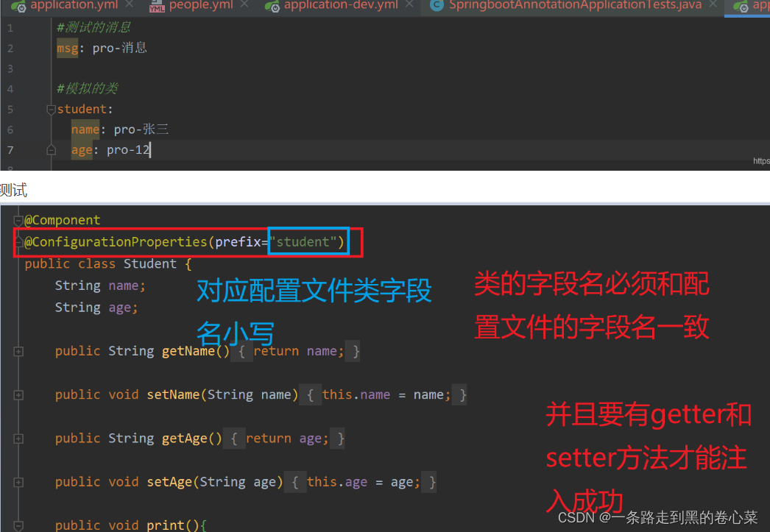The width and height of the screenshot is (770, 532).
Task: Click the YML file type icon on people.yml tab
Action: coord(158,7)
